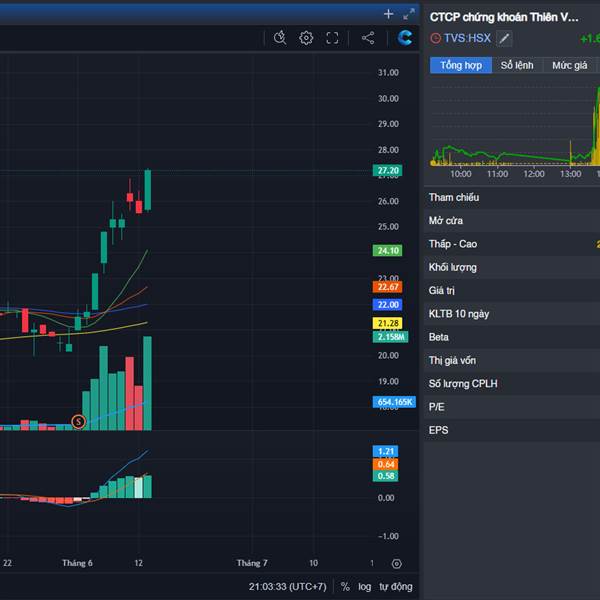Click the Tháng 7 date label

(x=252, y=563)
